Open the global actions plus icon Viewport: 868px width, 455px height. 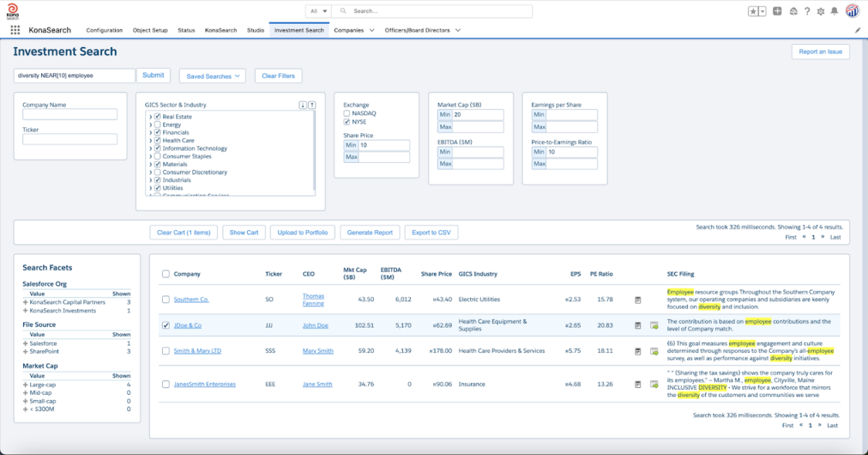pyautogui.click(x=778, y=11)
